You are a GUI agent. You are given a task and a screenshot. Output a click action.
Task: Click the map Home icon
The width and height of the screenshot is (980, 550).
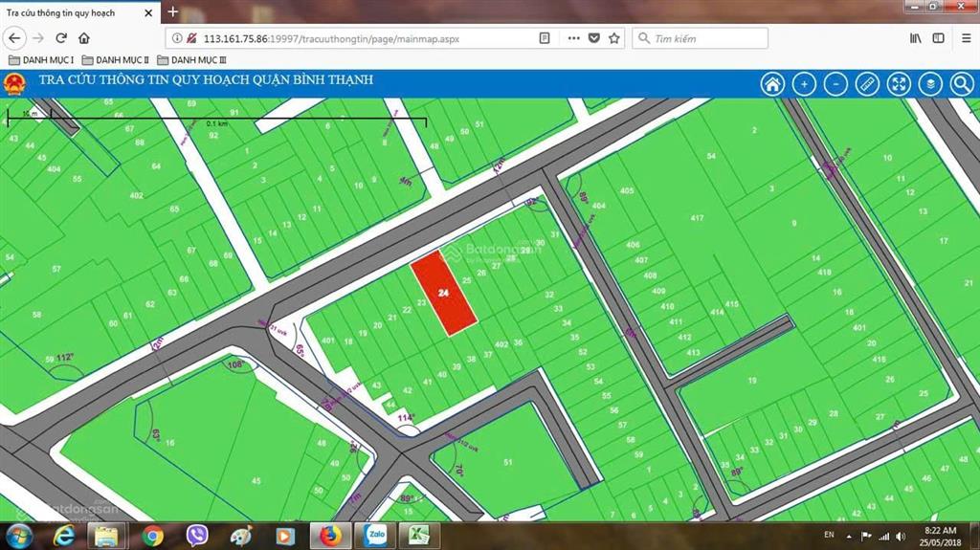pos(772,84)
